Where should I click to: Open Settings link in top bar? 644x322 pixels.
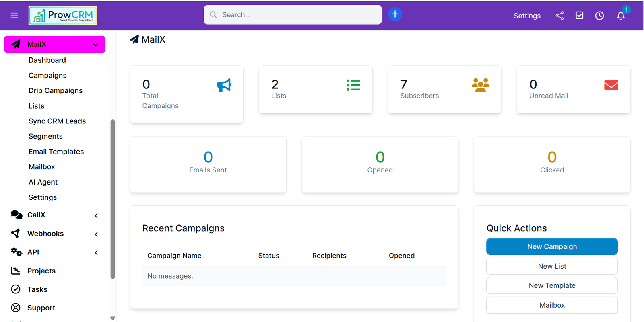pos(527,16)
